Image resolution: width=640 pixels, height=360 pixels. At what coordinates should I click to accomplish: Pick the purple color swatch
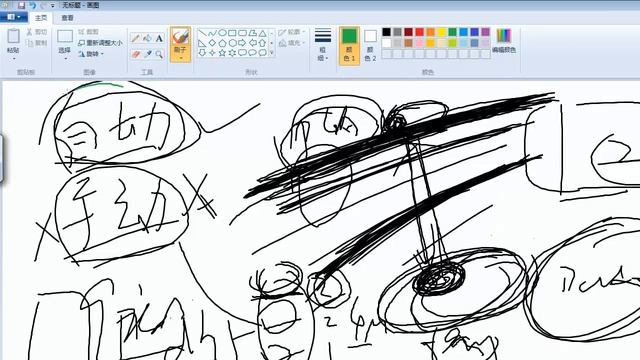[x=485, y=32]
